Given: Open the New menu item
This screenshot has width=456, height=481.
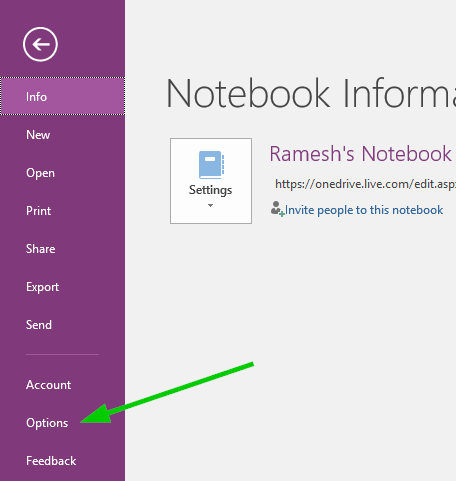Looking at the screenshot, I should click(x=63, y=135).
